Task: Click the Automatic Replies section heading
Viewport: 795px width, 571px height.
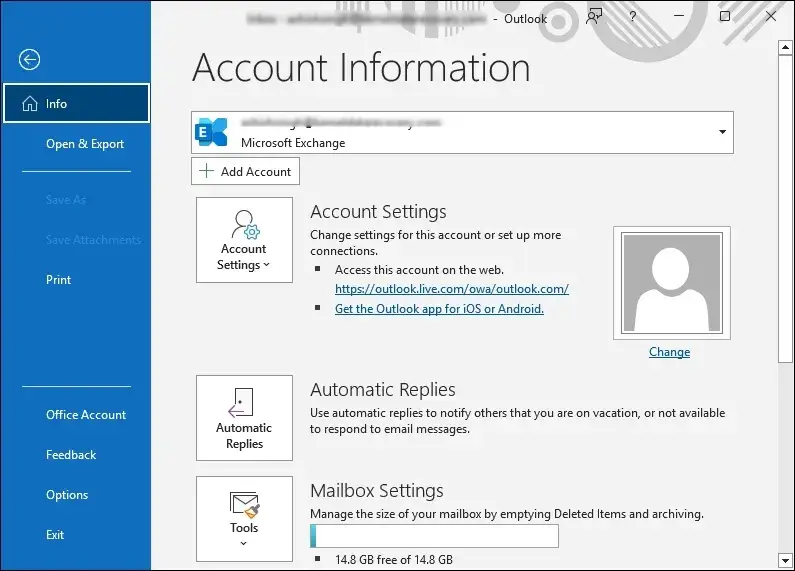Action: coord(383,390)
